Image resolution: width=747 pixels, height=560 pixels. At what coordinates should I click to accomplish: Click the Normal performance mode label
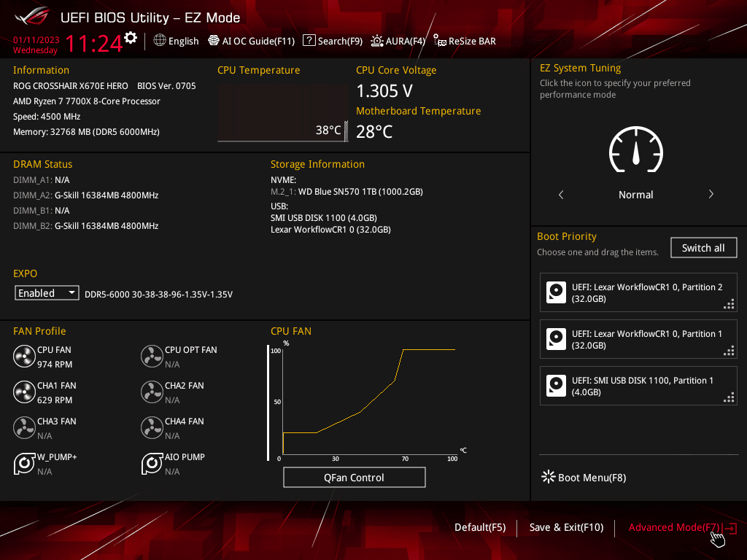click(x=636, y=195)
